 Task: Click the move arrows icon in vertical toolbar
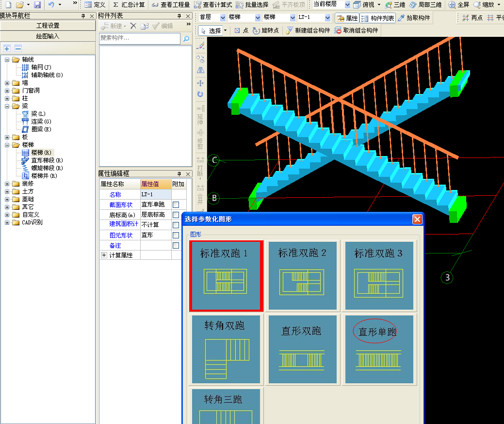click(x=200, y=83)
